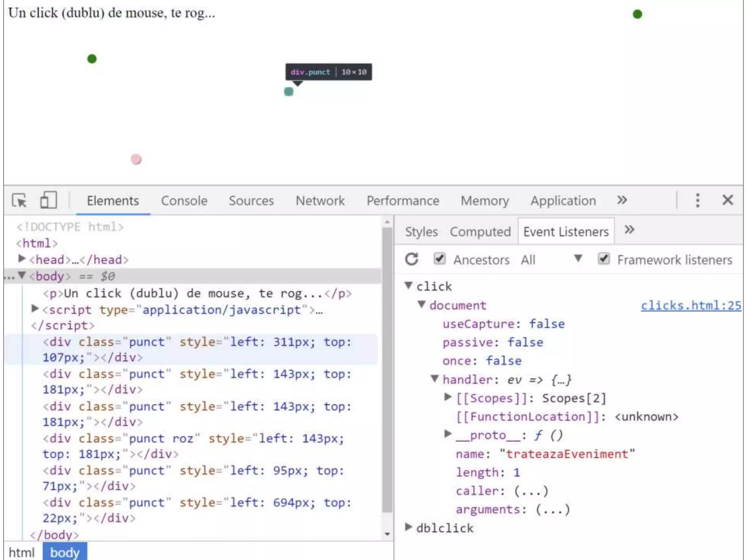
Task: Uncheck Framework listeners checkbox
Action: click(x=604, y=259)
